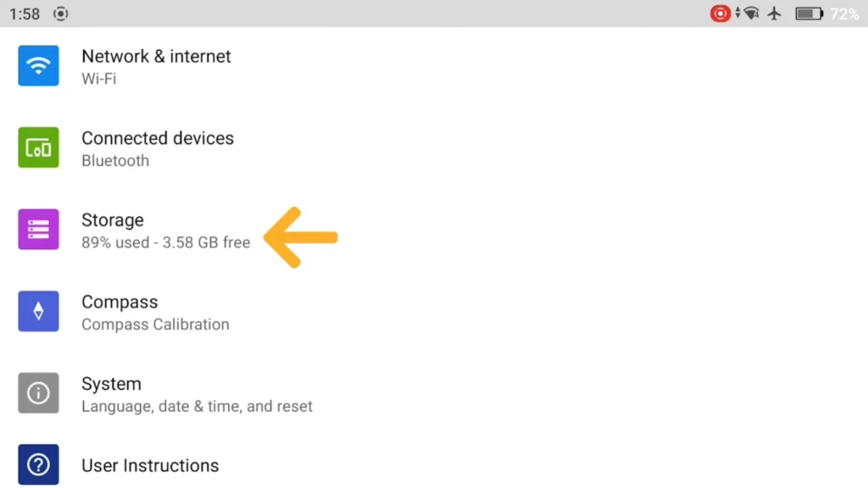Tap the airplane mode icon in status bar
The width and height of the screenshot is (868, 488).
pyautogui.click(x=775, y=14)
